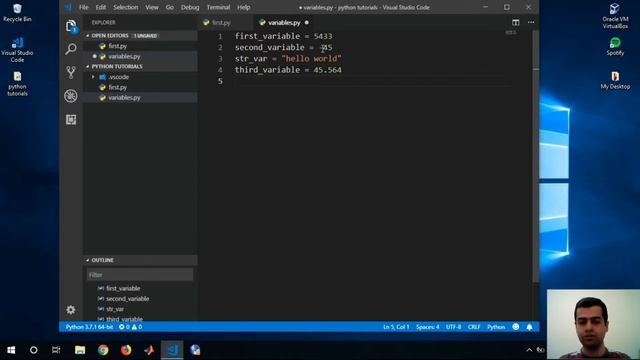Change language mode Python
Screen dimensions: 640x360
[x=496, y=327]
